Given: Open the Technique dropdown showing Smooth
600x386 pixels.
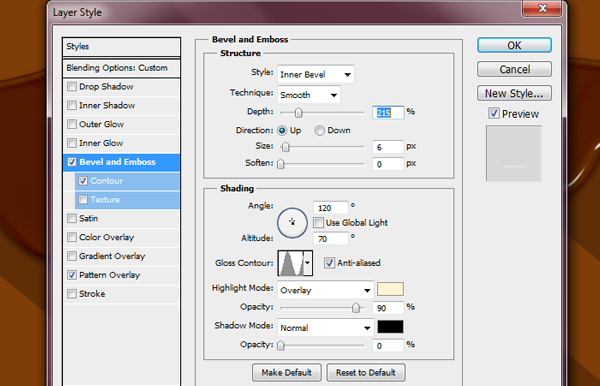Looking at the screenshot, I should pos(309,95).
